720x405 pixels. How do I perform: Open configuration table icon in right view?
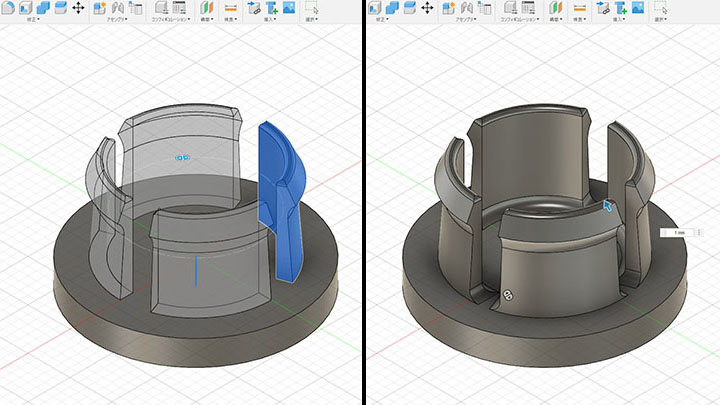point(528,7)
